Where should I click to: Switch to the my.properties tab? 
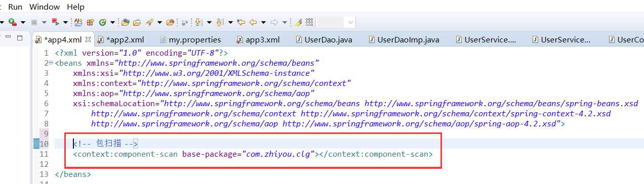pyautogui.click(x=190, y=39)
